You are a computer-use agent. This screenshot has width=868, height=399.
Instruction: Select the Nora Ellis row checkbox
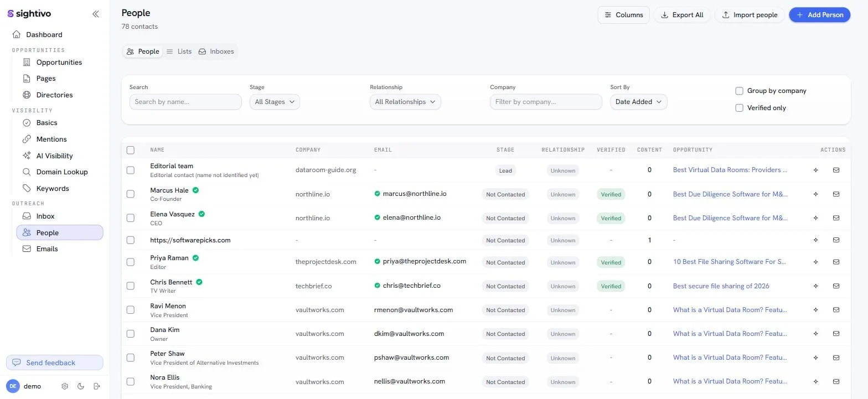click(131, 382)
